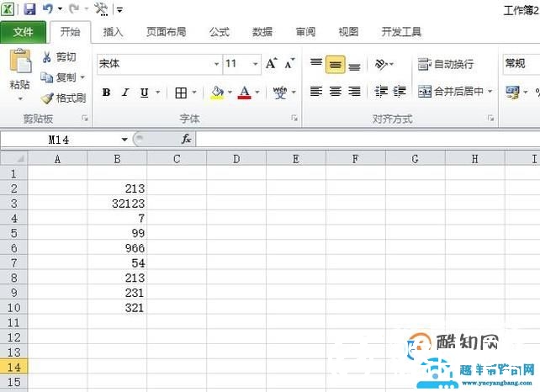Screen dimensions: 540x392
Task: Open the Clipboard (剪贴板) dialog launcher
Action: click(85, 119)
